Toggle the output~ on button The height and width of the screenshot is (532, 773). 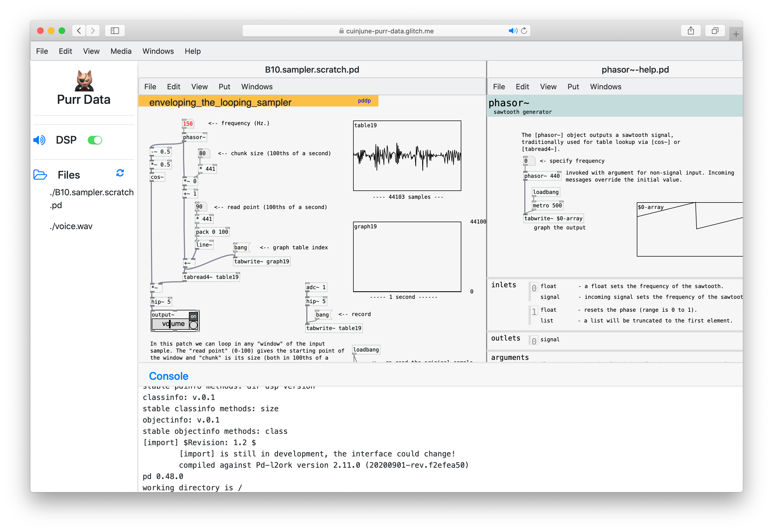[194, 316]
